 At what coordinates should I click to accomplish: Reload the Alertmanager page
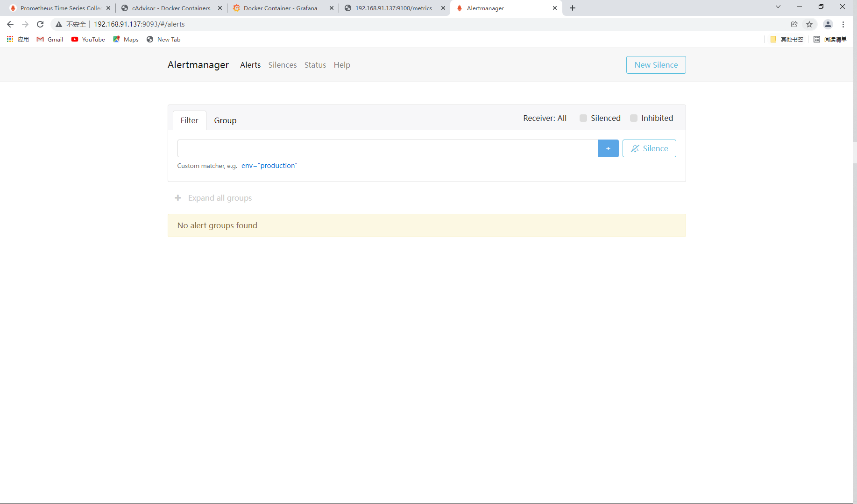(x=40, y=24)
